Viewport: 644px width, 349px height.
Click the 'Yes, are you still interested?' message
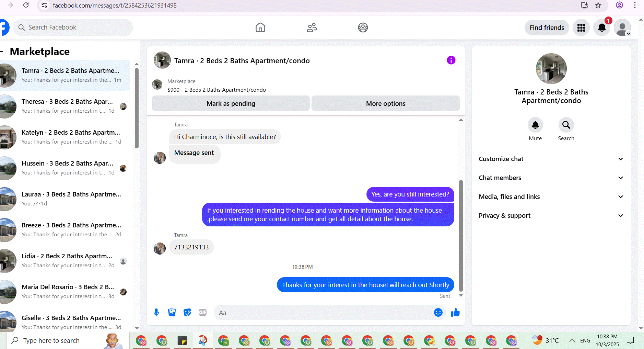point(410,194)
